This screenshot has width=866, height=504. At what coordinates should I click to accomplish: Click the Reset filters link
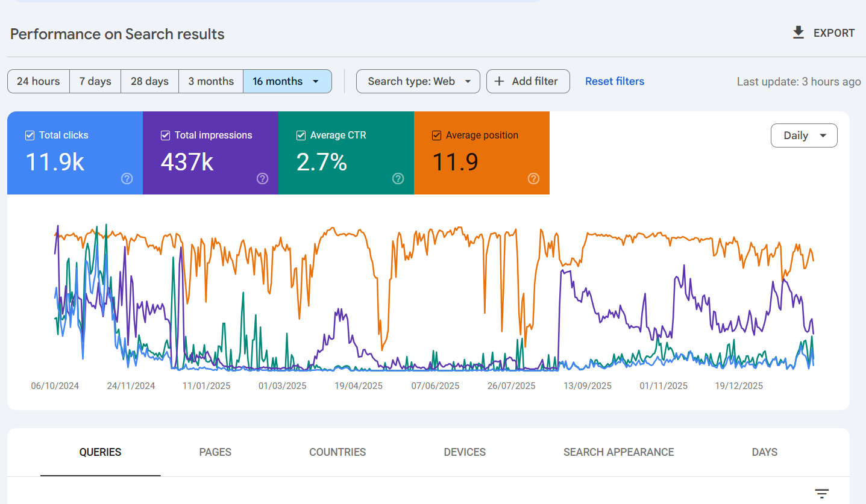pos(615,81)
